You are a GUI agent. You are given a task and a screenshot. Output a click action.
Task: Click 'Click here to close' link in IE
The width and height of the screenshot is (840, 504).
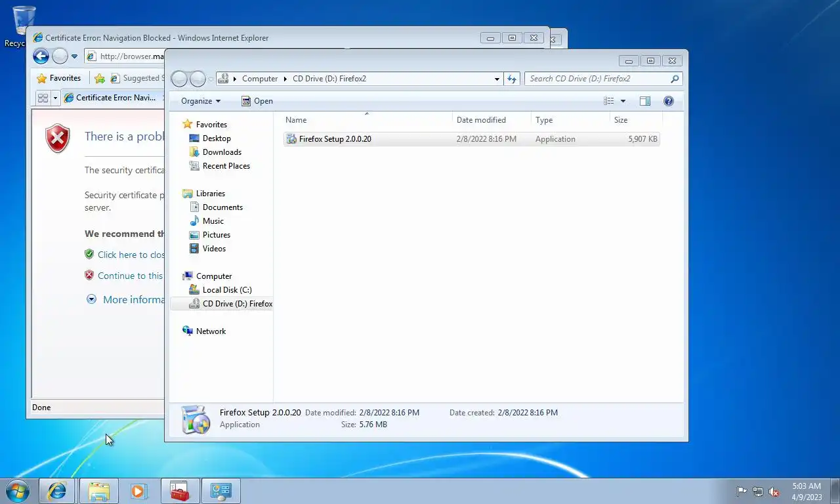pyautogui.click(x=131, y=255)
